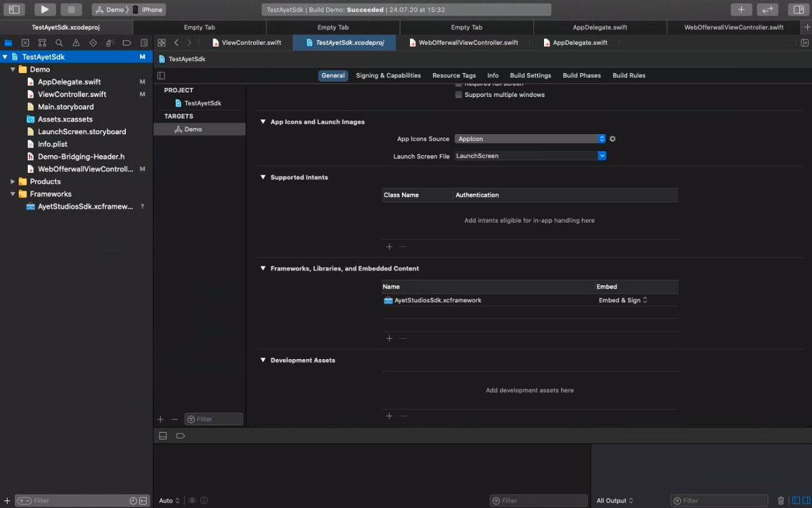This screenshot has width=812, height=508.
Task: Open App Icons Source dropdown
Action: click(530, 139)
